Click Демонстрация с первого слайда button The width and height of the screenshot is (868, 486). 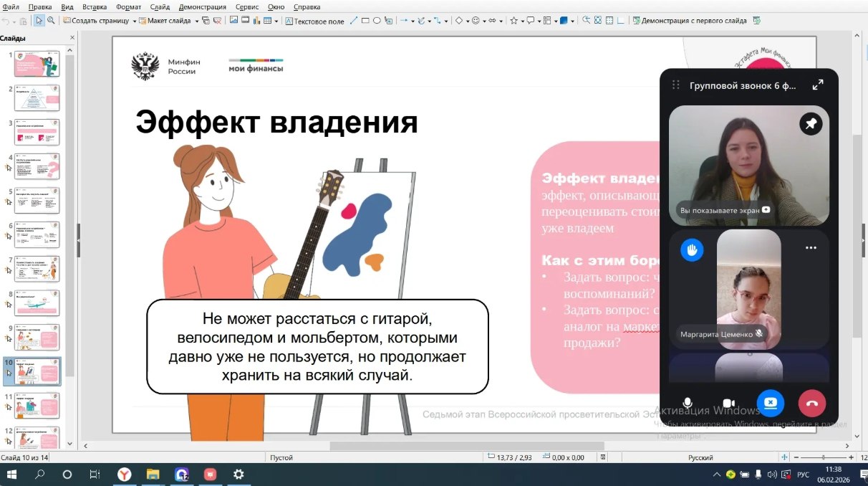coord(688,21)
